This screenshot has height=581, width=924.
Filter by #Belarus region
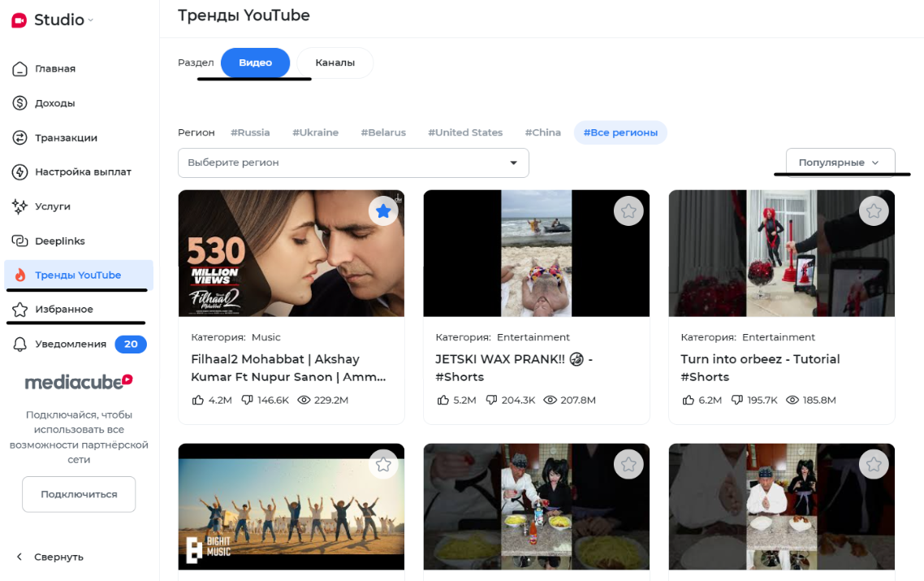(x=383, y=132)
